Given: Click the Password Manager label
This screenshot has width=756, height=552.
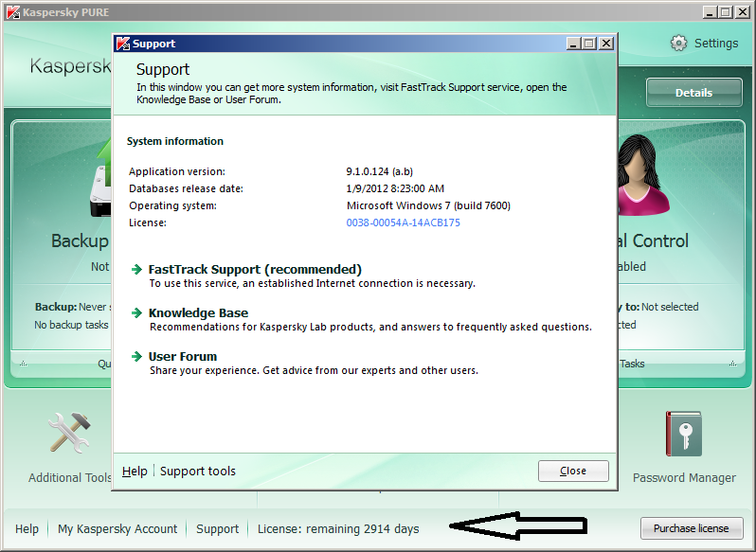Looking at the screenshot, I should point(684,478).
